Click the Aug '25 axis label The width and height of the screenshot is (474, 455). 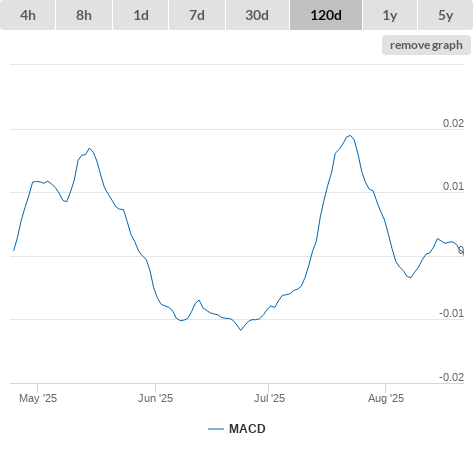pos(386,398)
